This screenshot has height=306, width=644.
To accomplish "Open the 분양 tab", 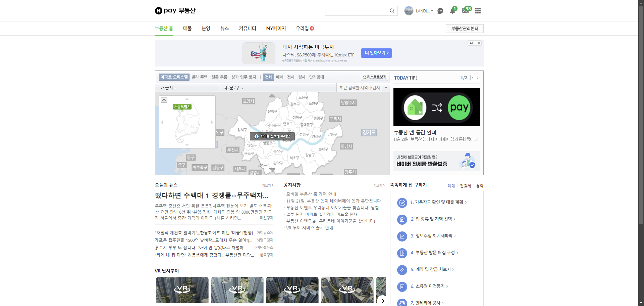I will (206, 29).
